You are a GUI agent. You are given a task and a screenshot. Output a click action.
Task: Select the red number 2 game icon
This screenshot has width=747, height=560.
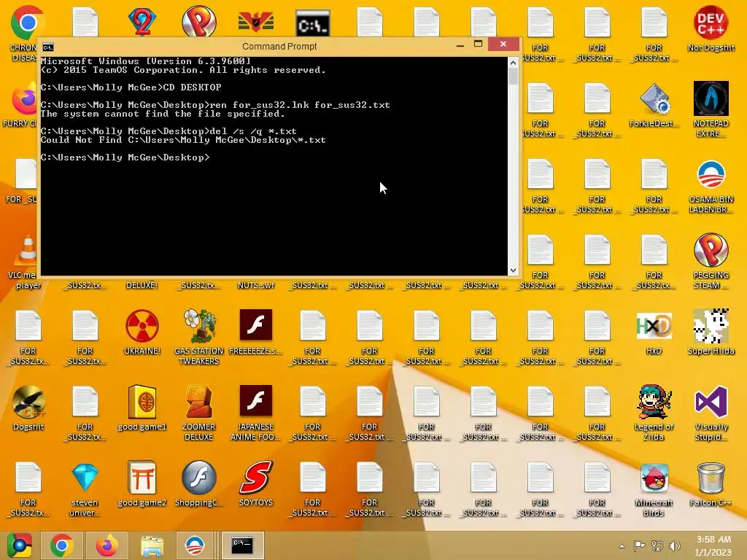coord(142,21)
